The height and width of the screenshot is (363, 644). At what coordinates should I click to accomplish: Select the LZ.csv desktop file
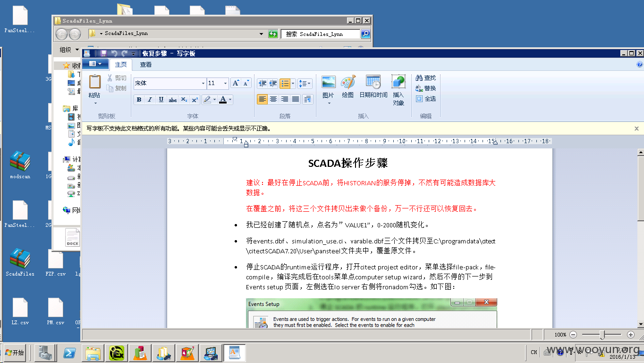pos(20,311)
